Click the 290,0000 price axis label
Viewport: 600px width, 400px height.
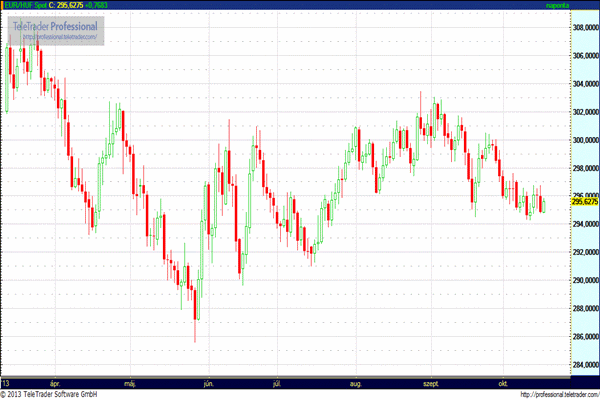click(x=584, y=281)
